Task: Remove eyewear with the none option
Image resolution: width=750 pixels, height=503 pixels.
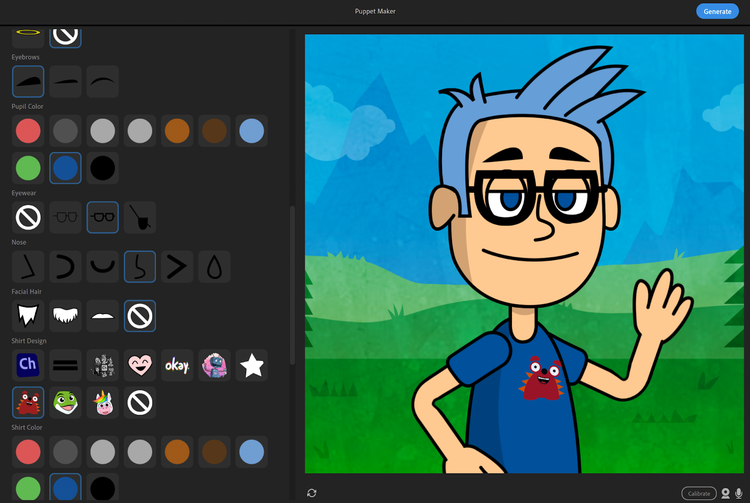Action: (28, 217)
